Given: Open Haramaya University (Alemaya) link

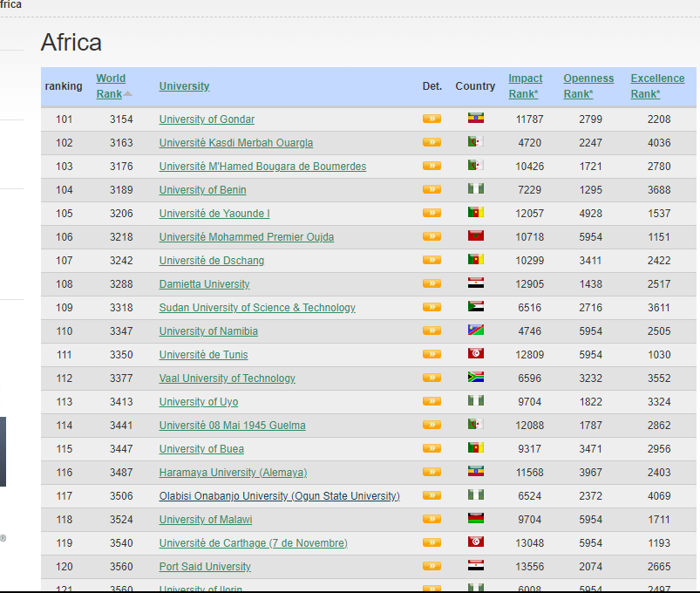Looking at the screenshot, I should pyautogui.click(x=233, y=473).
